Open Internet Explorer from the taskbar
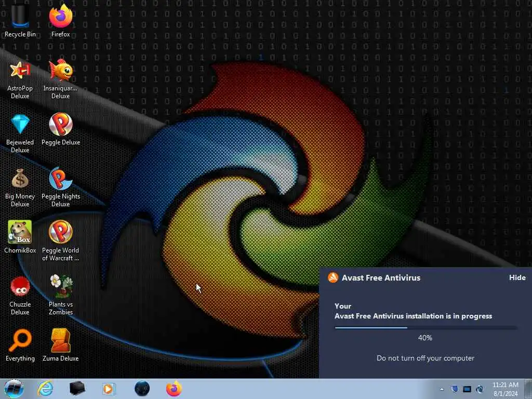 tap(46, 389)
